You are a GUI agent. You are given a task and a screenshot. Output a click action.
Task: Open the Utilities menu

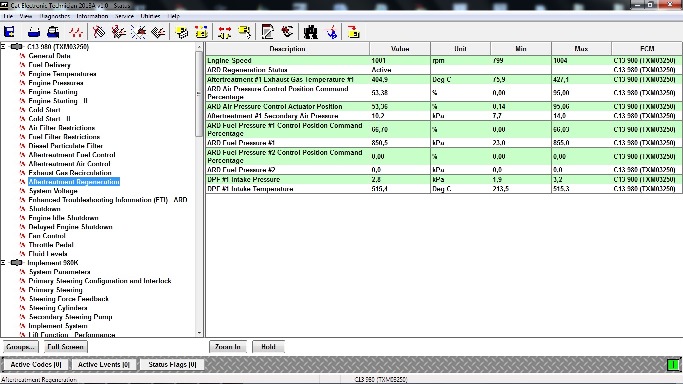pyautogui.click(x=150, y=16)
